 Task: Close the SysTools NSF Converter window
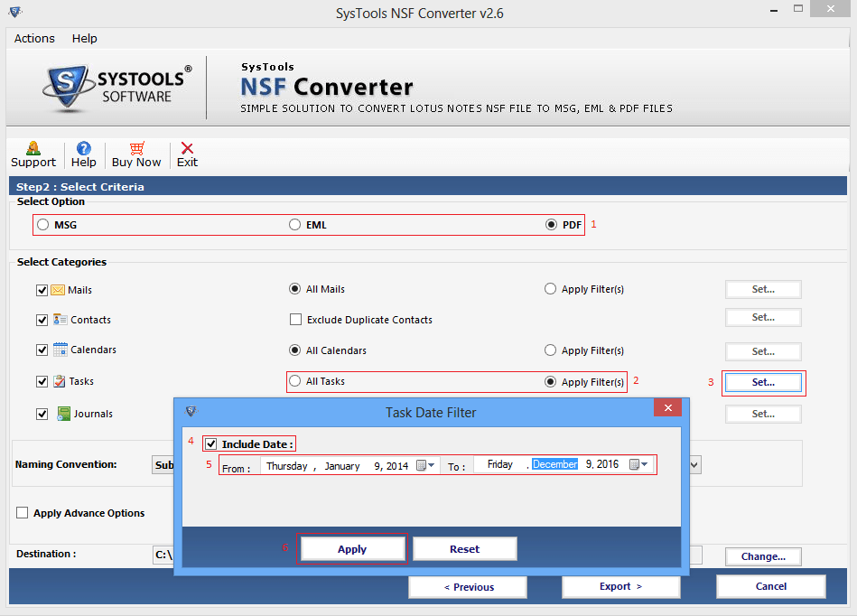(x=830, y=9)
